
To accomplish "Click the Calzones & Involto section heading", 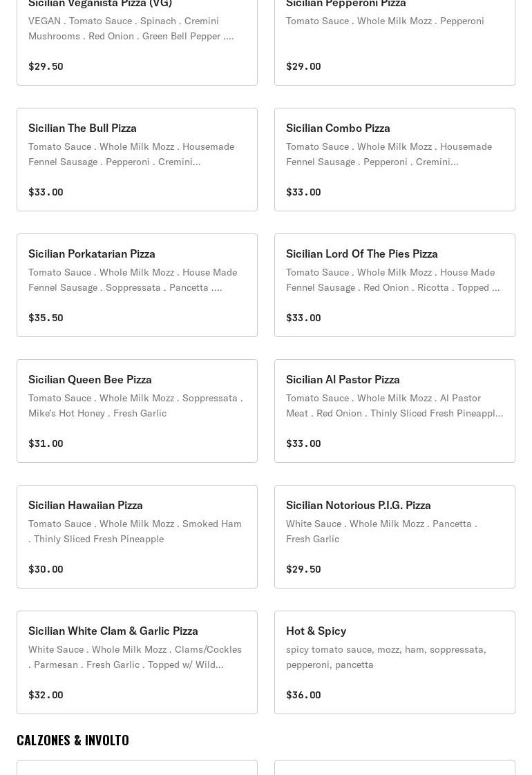I will pyautogui.click(x=73, y=740).
